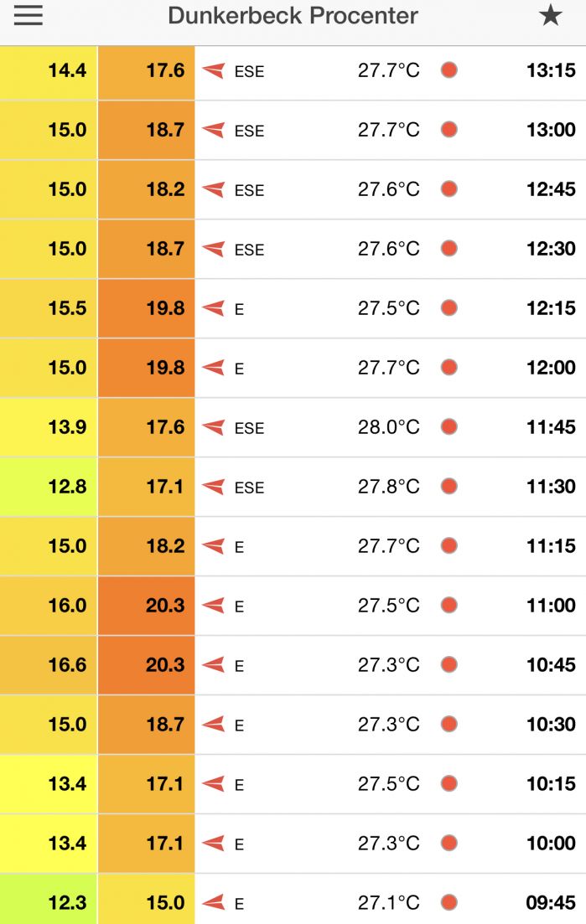Click the 13:15 time label
Viewport: 586px width, 924px height.
click(551, 70)
